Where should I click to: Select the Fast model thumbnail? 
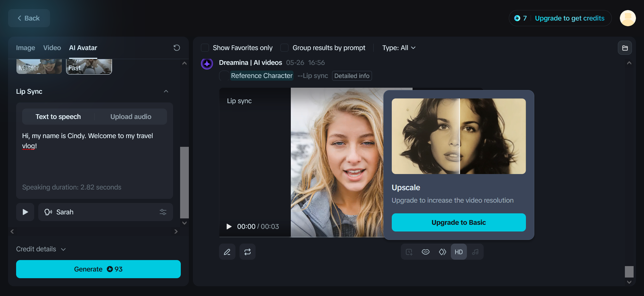[x=89, y=67]
